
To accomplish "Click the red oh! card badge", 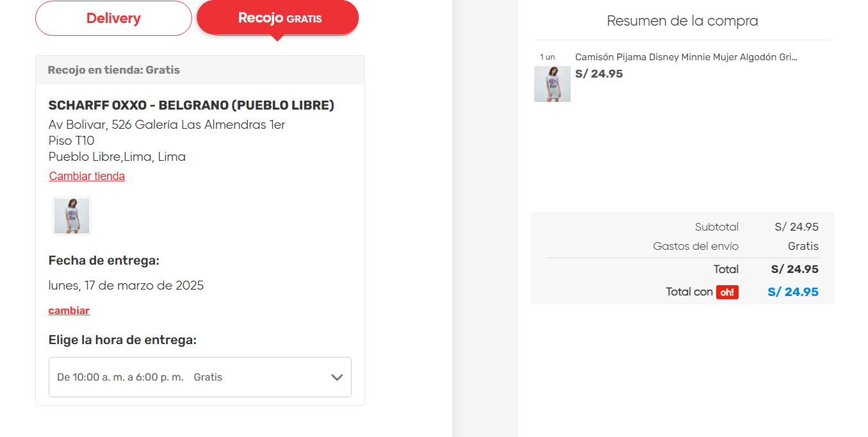I will (727, 292).
